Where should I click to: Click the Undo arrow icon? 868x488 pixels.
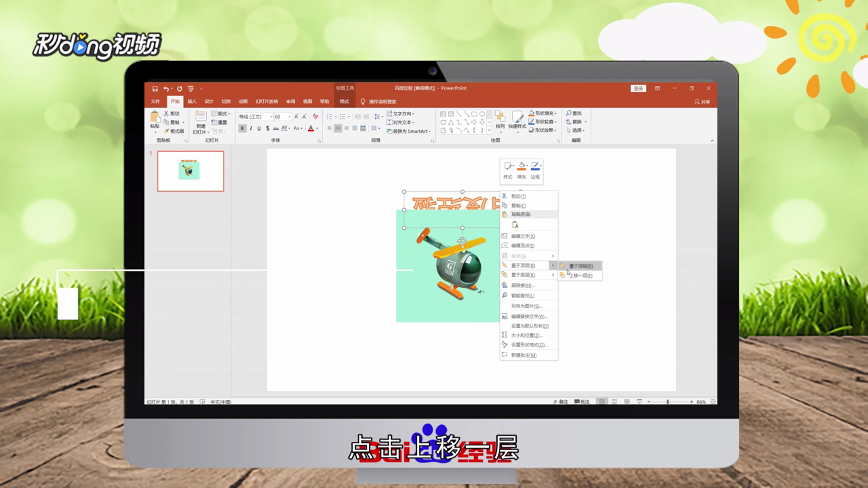coord(166,89)
